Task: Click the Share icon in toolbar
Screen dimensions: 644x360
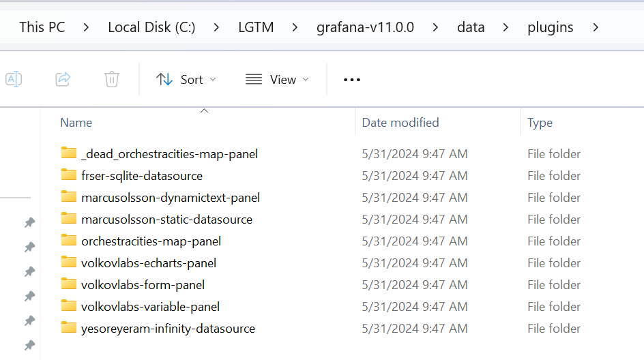Action: pos(63,79)
